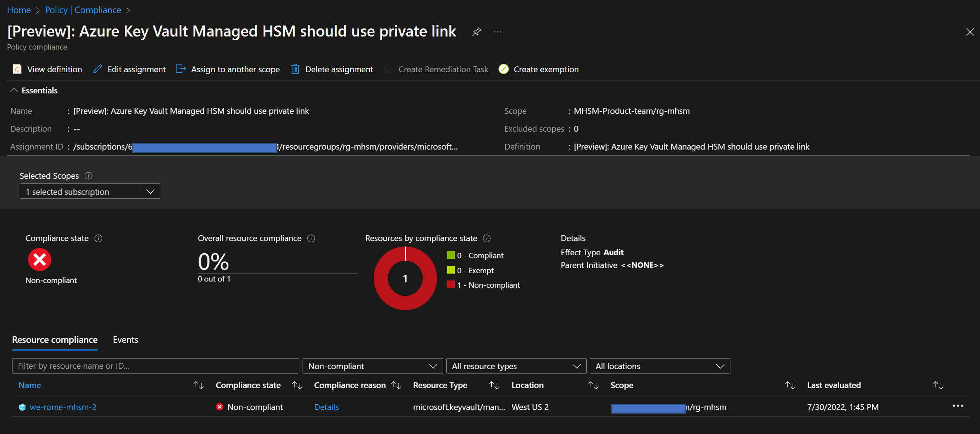The width and height of the screenshot is (980, 434).
Task: Click the filter by resource name field
Action: click(155, 366)
